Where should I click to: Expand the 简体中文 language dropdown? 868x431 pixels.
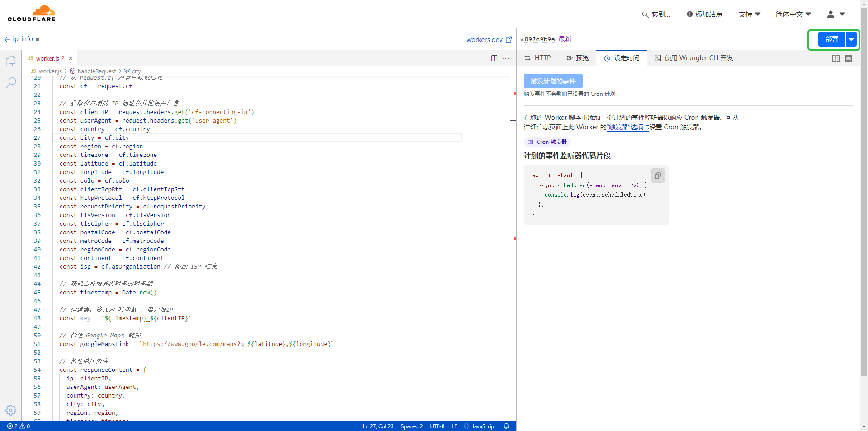click(793, 14)
